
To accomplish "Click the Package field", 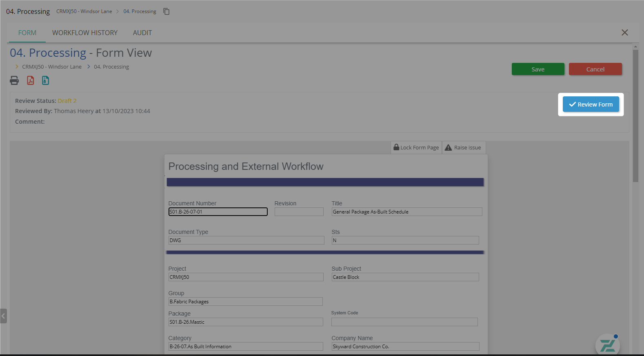I will pos(246,322).
